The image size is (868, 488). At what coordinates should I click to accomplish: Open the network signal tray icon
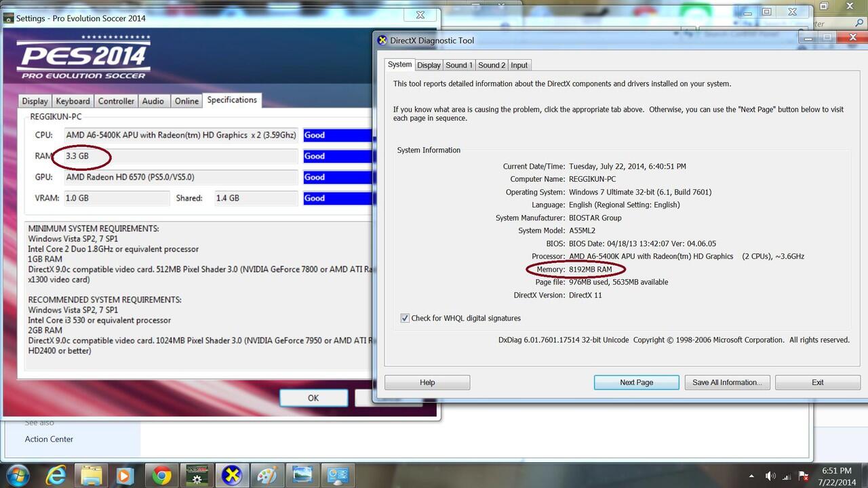point(788,476)
